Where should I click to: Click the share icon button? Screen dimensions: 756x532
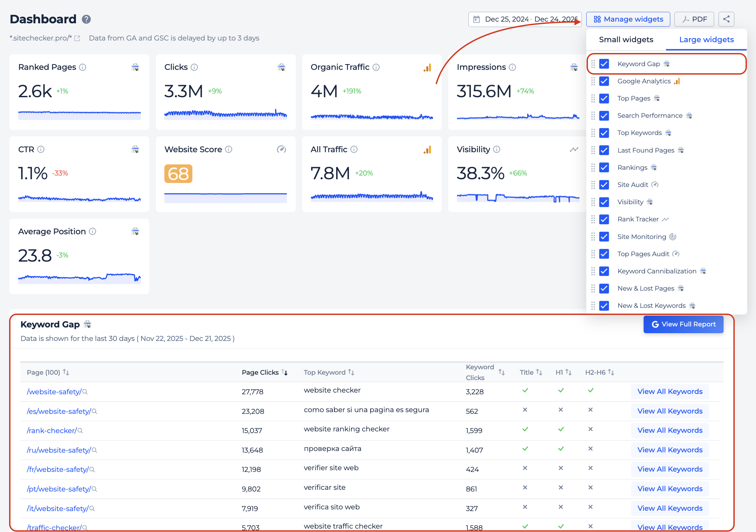pyautogui.click(x=726, y=19)
